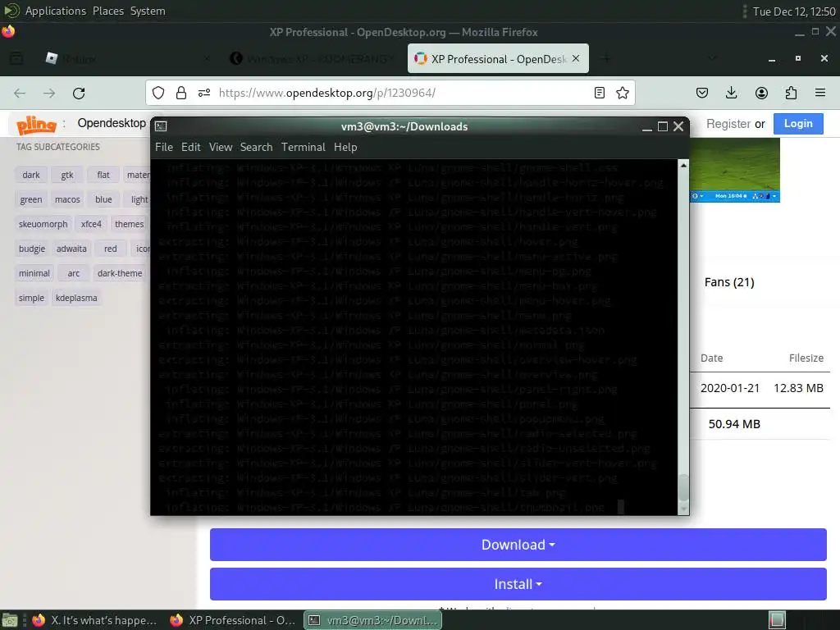Select the xfce4 tag
Screen dimensions: 840x630
click(x=91, y=224)
